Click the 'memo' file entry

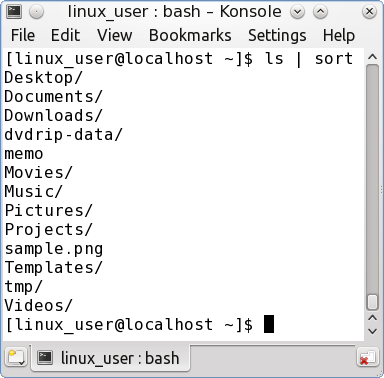click(24, 154)
